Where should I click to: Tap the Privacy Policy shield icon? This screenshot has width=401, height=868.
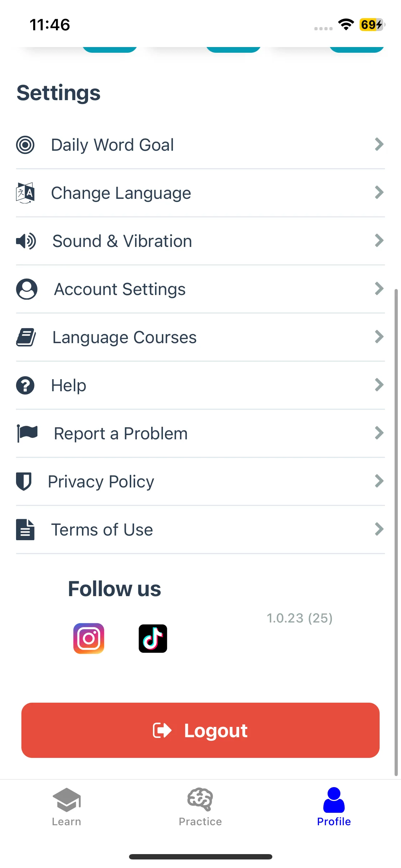point(24,481)
